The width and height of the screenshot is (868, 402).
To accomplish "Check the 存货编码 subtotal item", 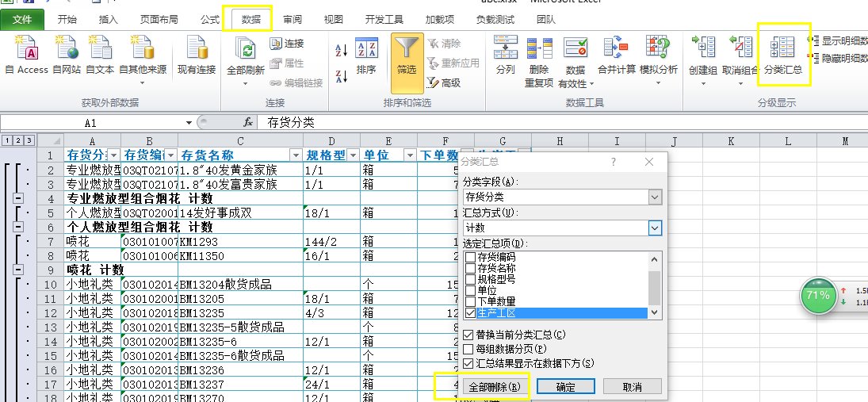I will [471, 258].
